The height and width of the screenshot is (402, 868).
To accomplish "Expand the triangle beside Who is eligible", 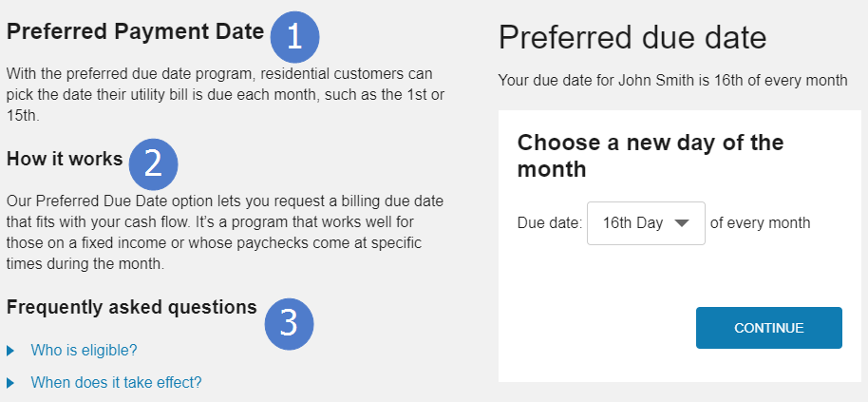I will [x=10, y=351].
